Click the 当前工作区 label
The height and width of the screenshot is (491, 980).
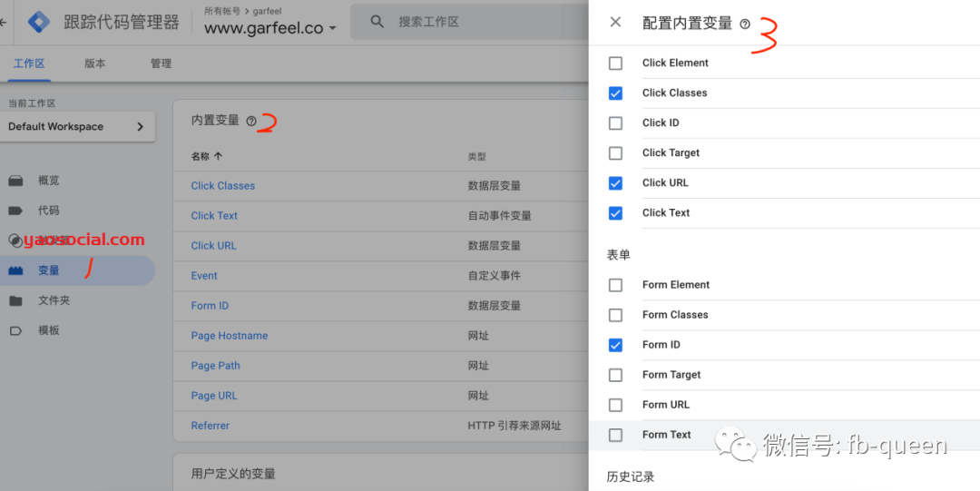click(x=32, y=103)
